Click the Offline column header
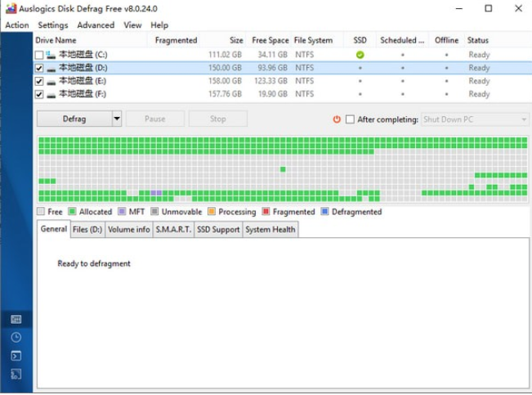The height and width of the screenshot is (395, 532). (x=446, y=40)
